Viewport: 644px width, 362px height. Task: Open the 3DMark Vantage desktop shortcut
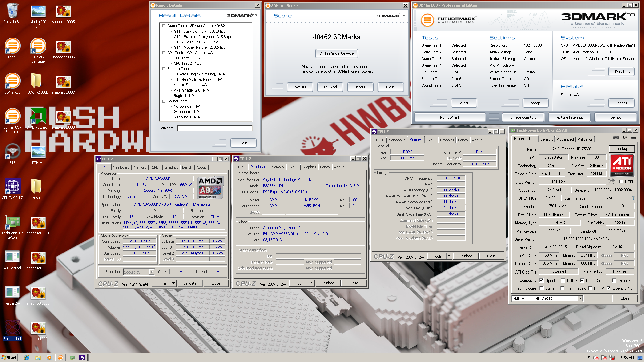coord(38,50)
